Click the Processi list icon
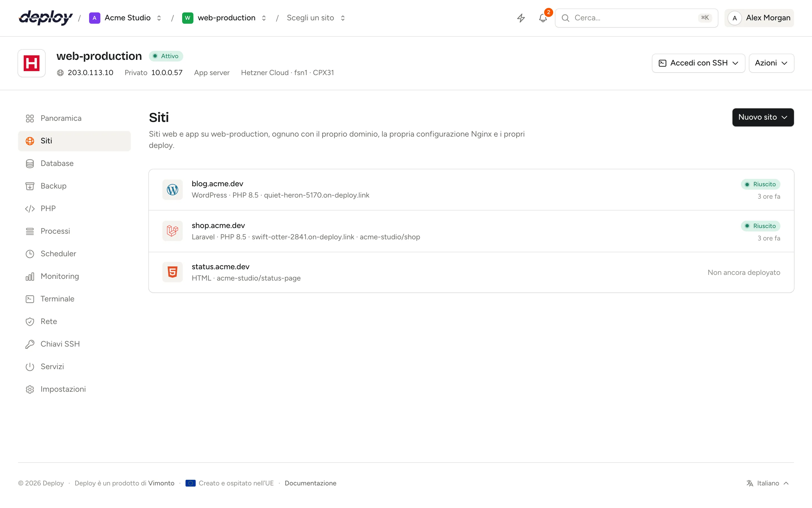 click(30, 231)
